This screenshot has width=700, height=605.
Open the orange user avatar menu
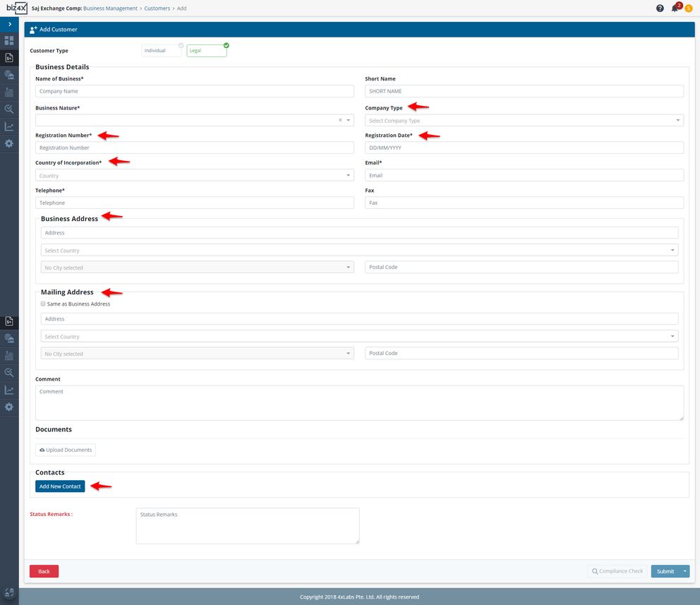[689, 8]
